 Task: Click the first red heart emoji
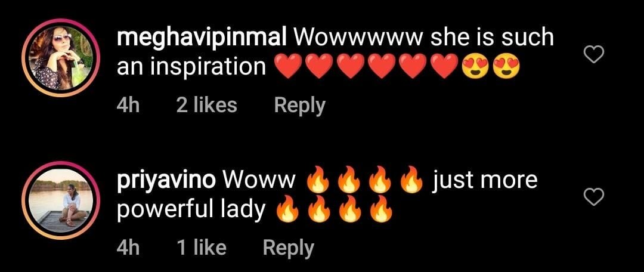coord(287,67)
